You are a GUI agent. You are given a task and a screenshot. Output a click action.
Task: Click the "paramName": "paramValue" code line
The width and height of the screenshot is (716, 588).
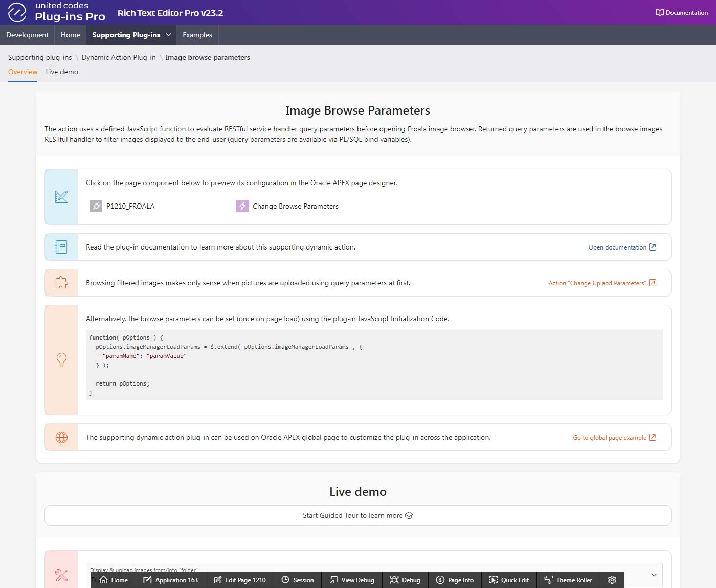click(x=145, y=356)
